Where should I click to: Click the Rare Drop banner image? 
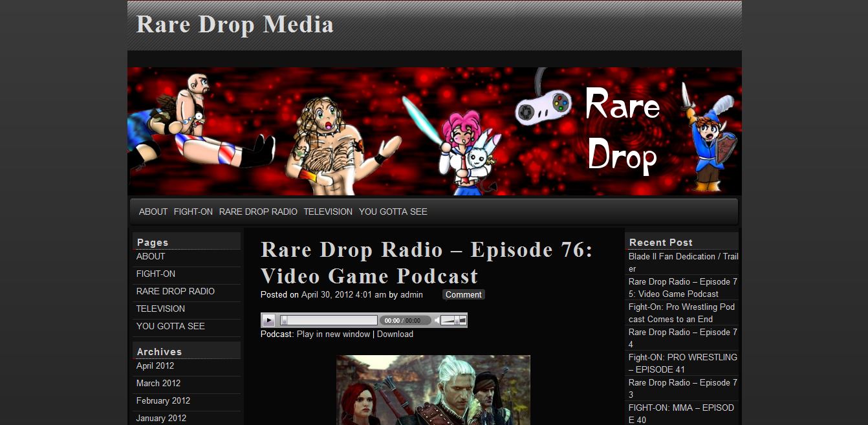tap(435, 131)
